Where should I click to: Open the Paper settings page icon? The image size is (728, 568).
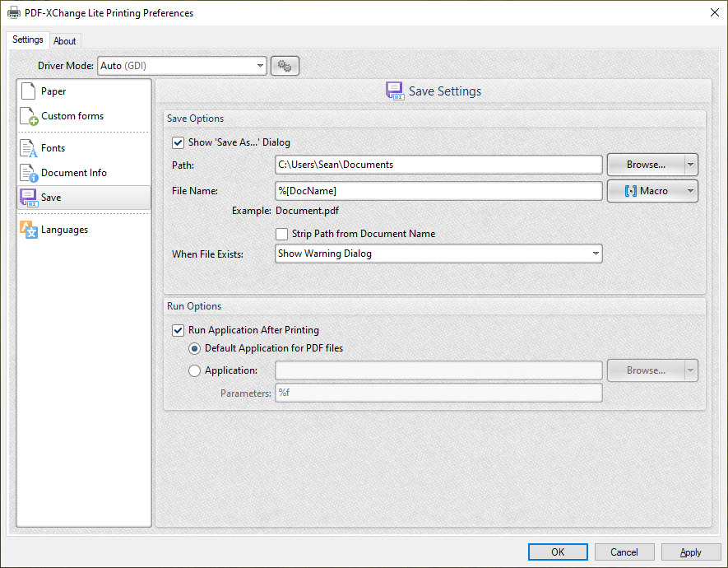28,91
